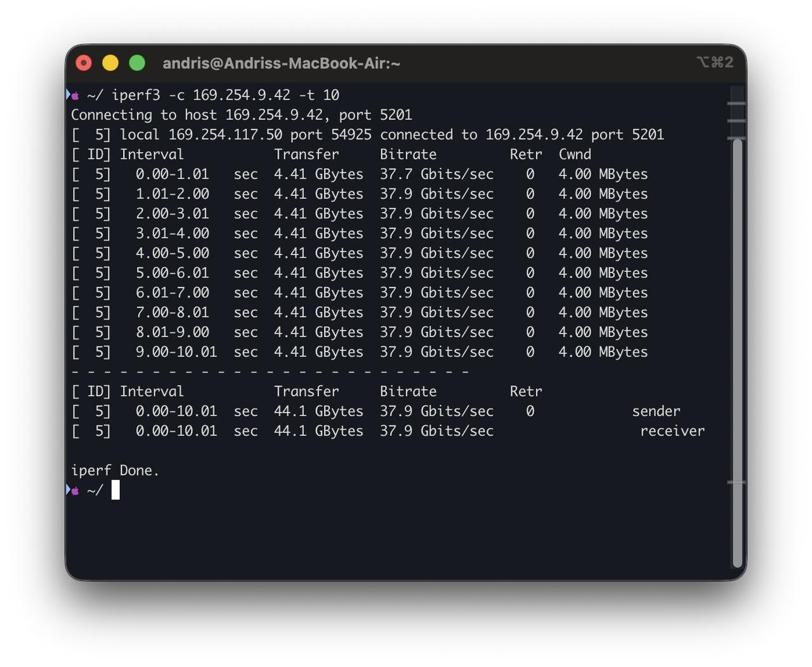Click the window title andris@Andriss-MacBook-Air:~
The image size is (812, 667).
click(282, 63)
